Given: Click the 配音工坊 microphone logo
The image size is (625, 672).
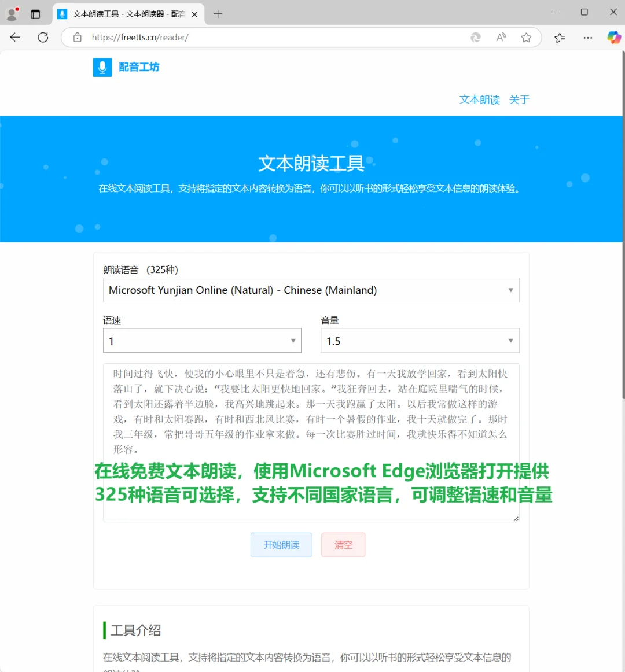Looking at the screenshot, I should click(102, 67).
